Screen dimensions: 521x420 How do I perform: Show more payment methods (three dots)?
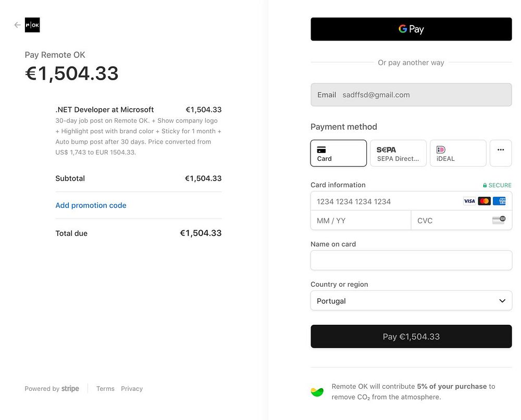pyautogui.click(x=501, y=153)
